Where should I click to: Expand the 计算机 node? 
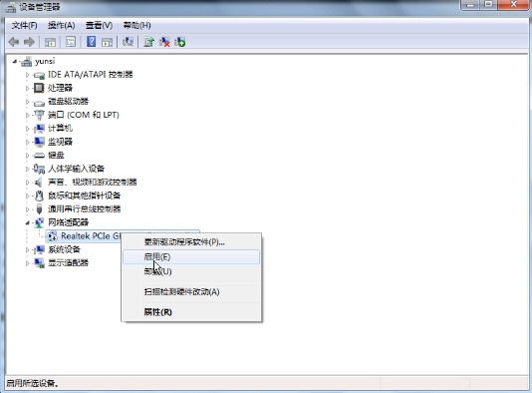click(x=28, y=129)
